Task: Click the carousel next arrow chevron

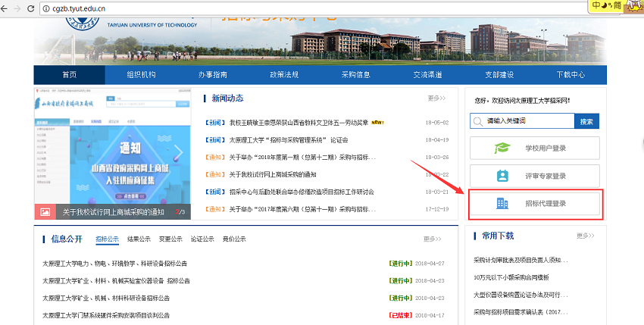Action: (179, 152)
